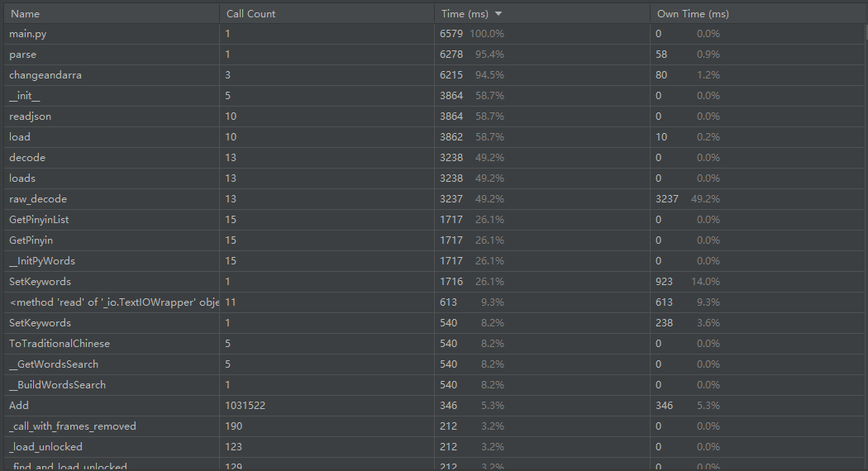
Task: Select the _call_with_frames_removed row
Action: pyautogui.click(x=434, y=426)
